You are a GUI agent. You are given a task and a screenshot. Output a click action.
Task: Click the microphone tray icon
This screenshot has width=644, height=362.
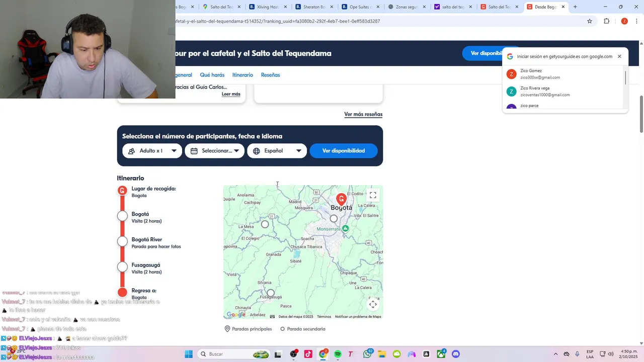pos(577,354)
